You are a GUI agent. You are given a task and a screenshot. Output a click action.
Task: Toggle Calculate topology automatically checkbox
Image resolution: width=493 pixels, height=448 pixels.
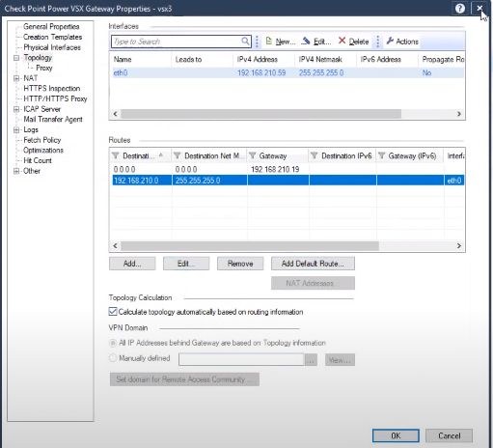click(x=113, y=312)
